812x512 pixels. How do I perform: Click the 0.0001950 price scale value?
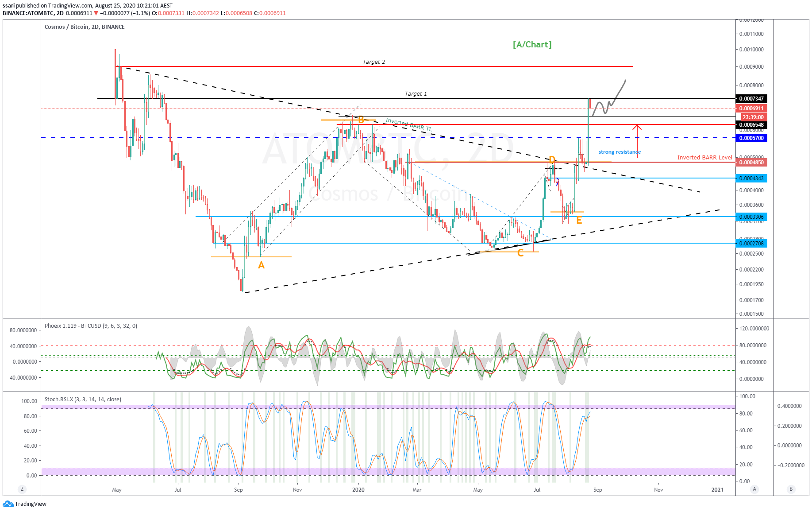751,284
